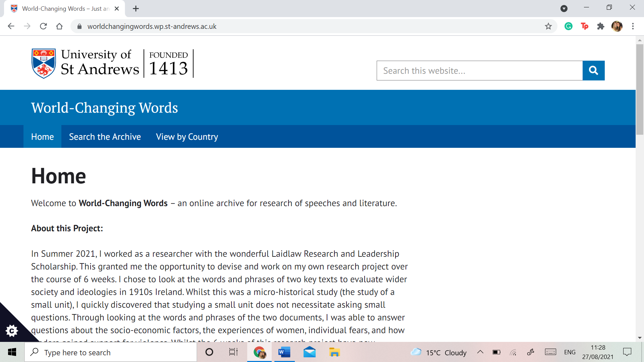Open cookie settings gear icon

coord(12,331)
